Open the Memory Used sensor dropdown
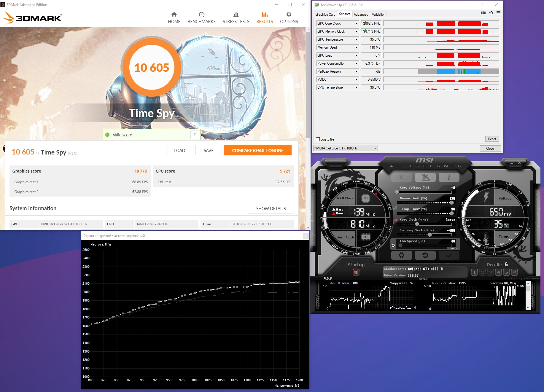The image size is (544, 392). coord(356,47)
